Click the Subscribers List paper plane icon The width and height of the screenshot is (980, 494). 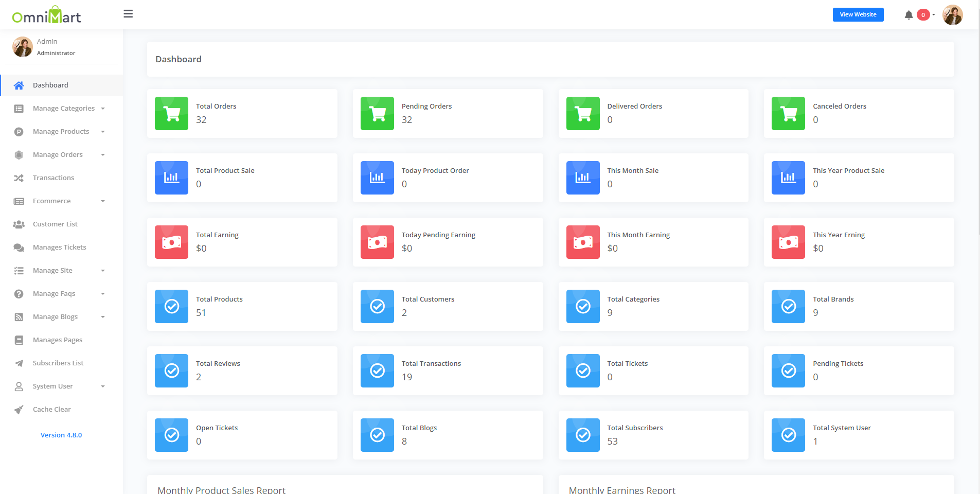[19, 363]
